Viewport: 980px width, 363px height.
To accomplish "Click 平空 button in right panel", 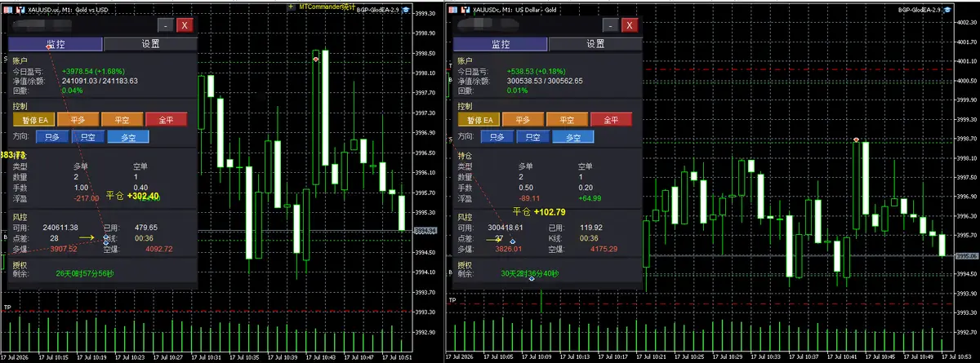I will pos(568,120).
